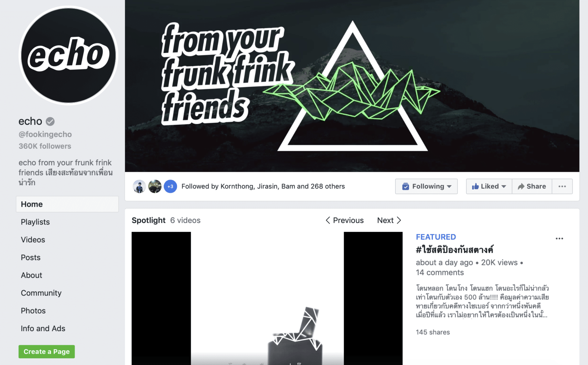Show the +3 more followers bubble
588x365 pixels.
[x=170, y=187]
